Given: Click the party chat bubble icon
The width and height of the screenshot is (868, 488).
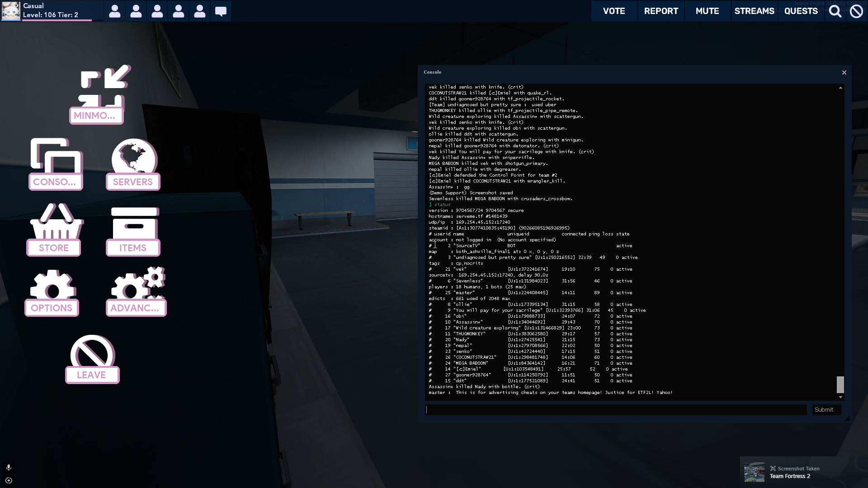Looking at the screenshot, I should click(221, 11).
